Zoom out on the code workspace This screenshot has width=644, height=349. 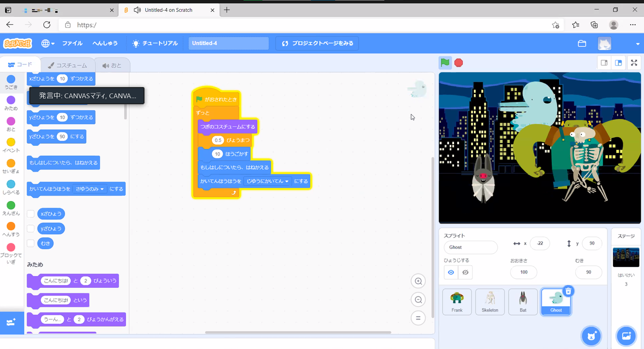(418, 300)
